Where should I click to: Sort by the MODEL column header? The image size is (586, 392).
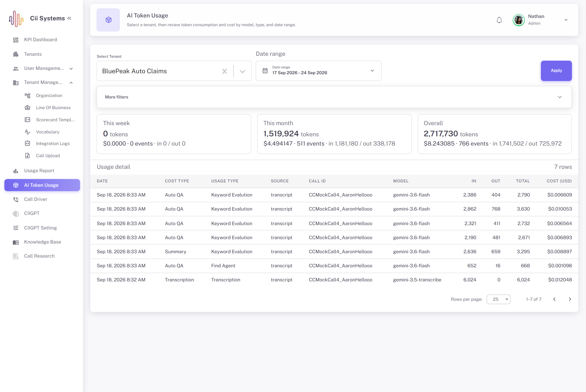[x=401, y=181]
